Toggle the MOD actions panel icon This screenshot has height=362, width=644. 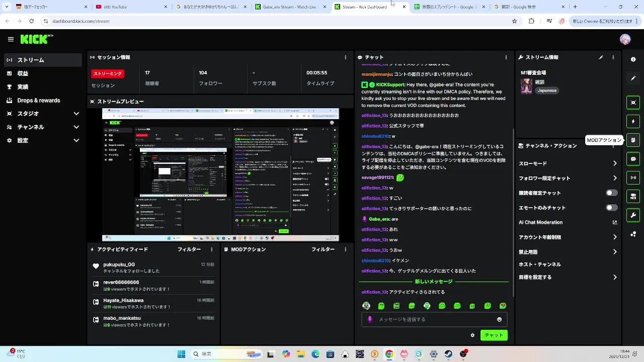[x=633, y=140]
